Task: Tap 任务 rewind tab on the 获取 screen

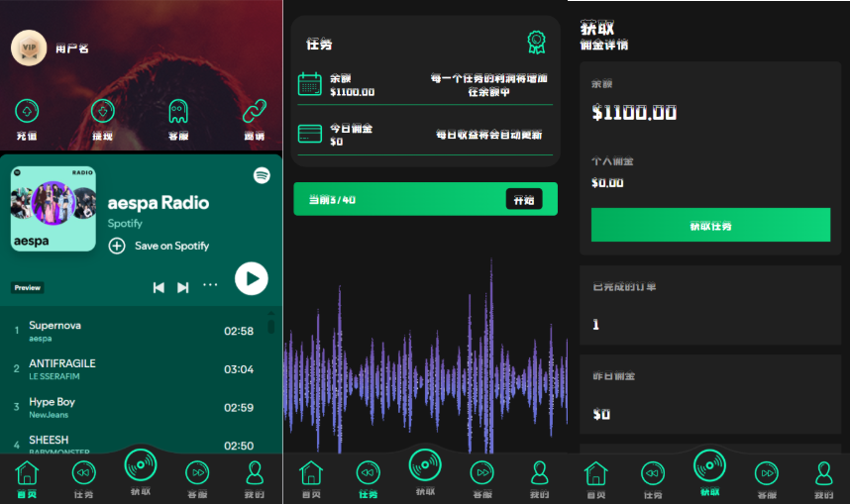Action: (653, 479)
